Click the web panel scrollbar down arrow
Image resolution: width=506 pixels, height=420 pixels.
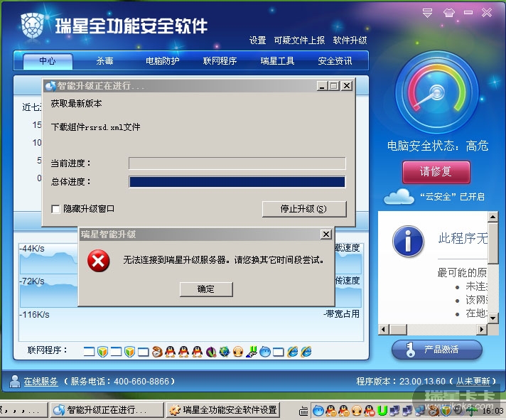tap(492, 318)
